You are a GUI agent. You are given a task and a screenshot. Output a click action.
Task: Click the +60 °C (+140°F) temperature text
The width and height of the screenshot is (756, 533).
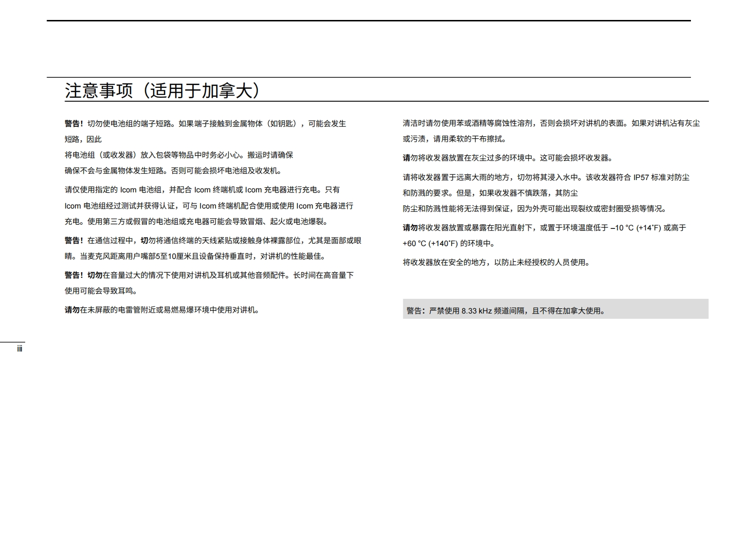click(x=430, y=244)
